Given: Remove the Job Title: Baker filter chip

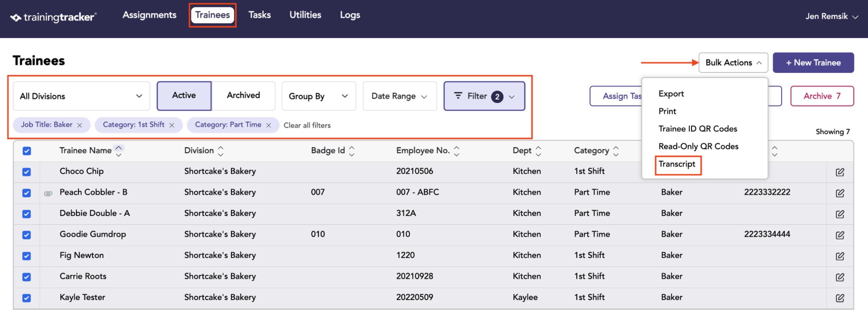Looking at the screenshot, I should [x=80, y=126].
